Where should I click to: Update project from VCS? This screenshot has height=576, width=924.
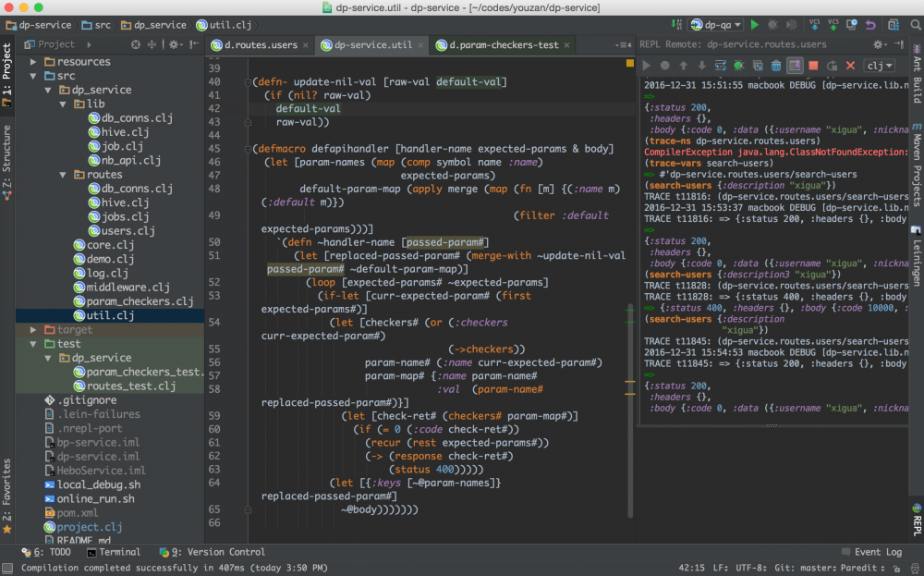coord(815,25)
